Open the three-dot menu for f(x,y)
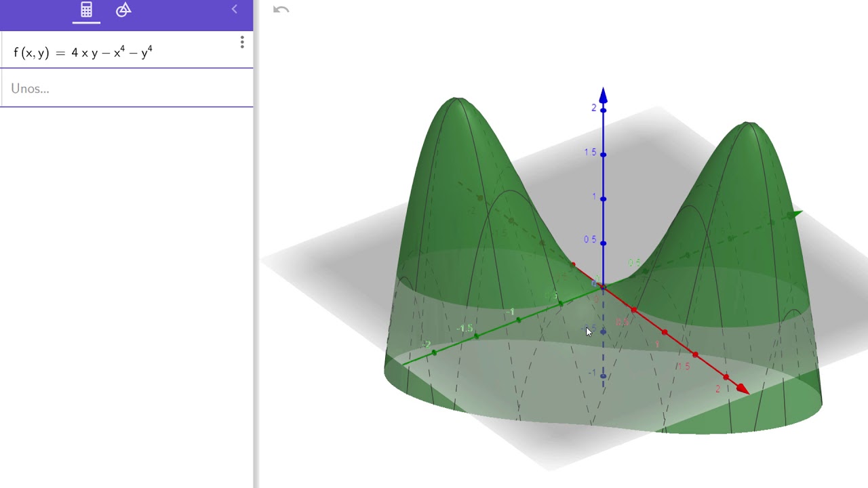The image size is (868, 488). click(x=242, y=43)
